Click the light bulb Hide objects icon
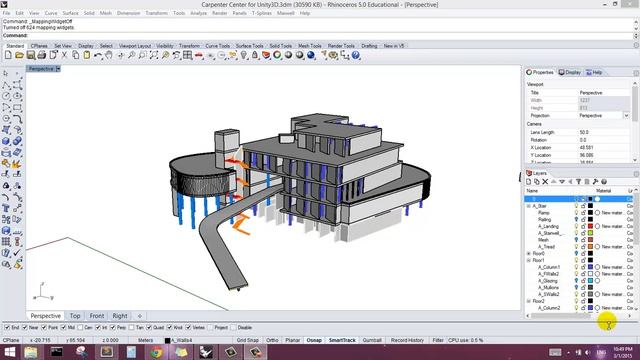The height and width of the screenshot is (360, 640). 244,55
